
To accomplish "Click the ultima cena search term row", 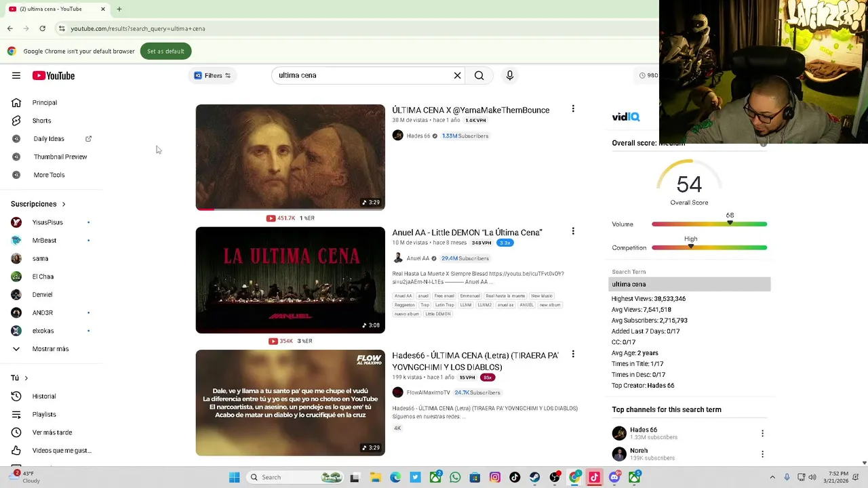I will coord(690,284).
